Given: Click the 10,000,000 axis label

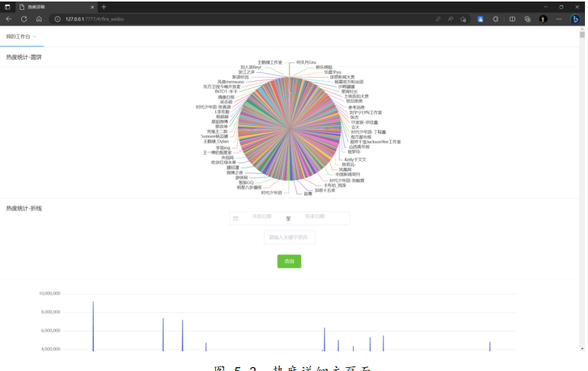Looking at the screenshot, I should (49, 294).
